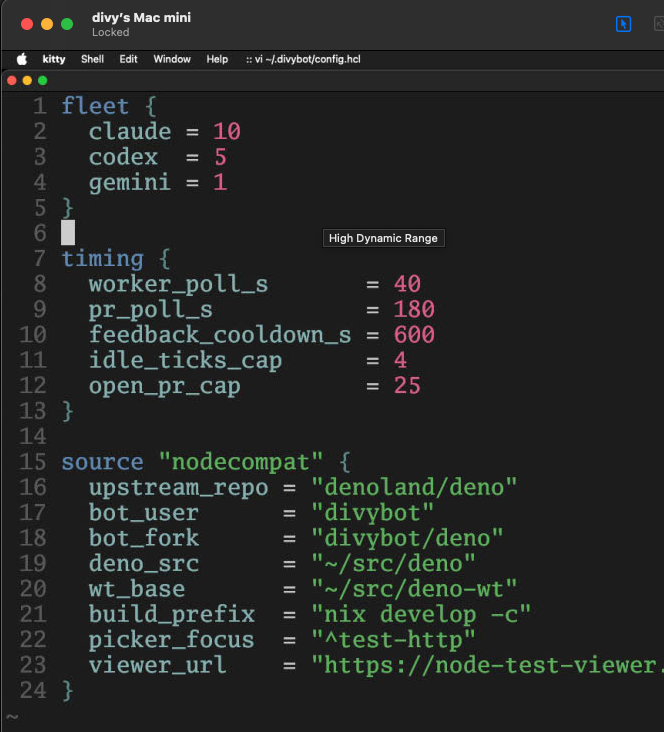This screenshot has height=732, width=664.
Task: Click the 'deno_src' key
Action: 144,564
